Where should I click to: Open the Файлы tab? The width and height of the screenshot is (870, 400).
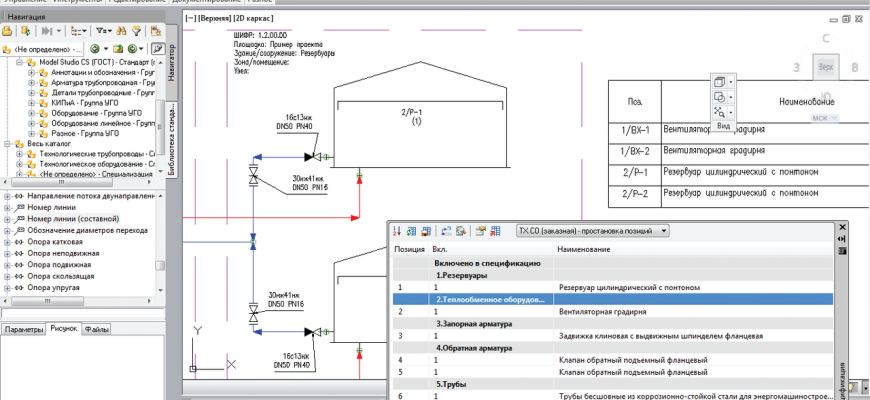97,329
